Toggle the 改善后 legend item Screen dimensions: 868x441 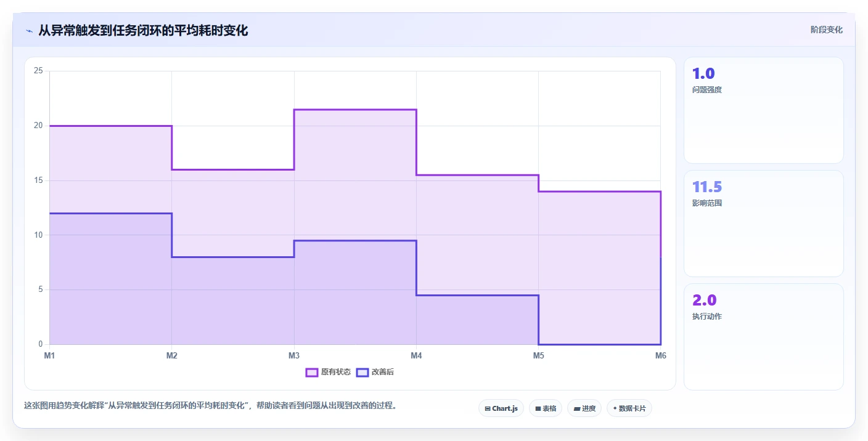pos(374,372)
